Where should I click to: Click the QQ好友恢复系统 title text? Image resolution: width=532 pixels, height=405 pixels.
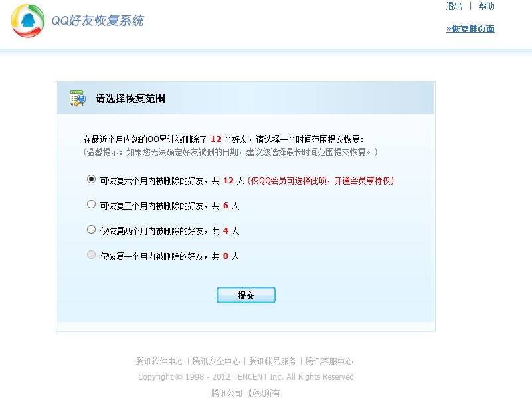click(x=100, y=21)
